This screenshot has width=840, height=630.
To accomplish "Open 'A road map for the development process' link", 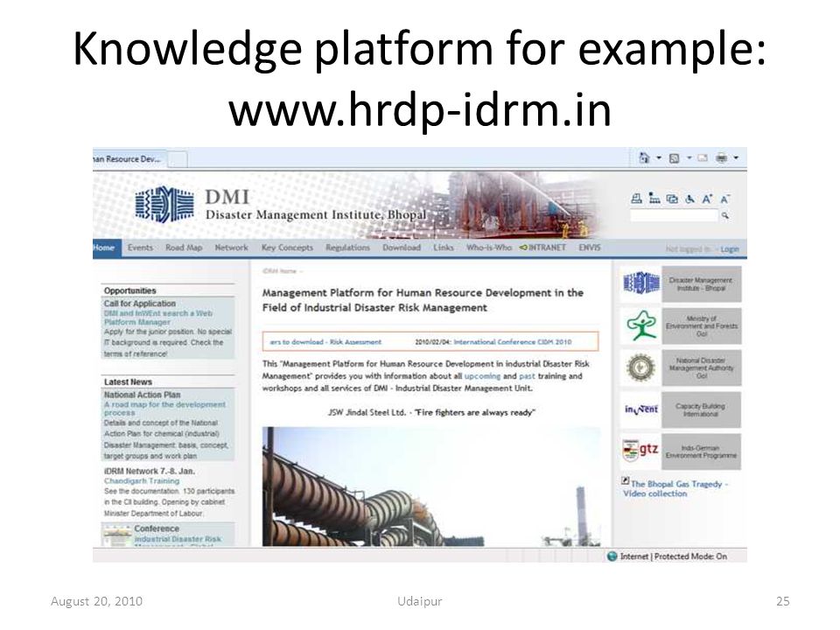I will pyautogui.click(x=164, y=409).
